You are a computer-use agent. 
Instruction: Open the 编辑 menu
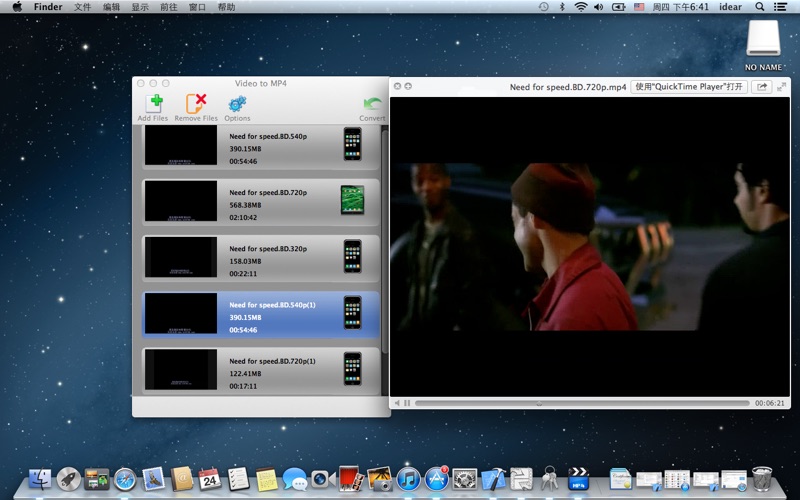coord(111,7)
